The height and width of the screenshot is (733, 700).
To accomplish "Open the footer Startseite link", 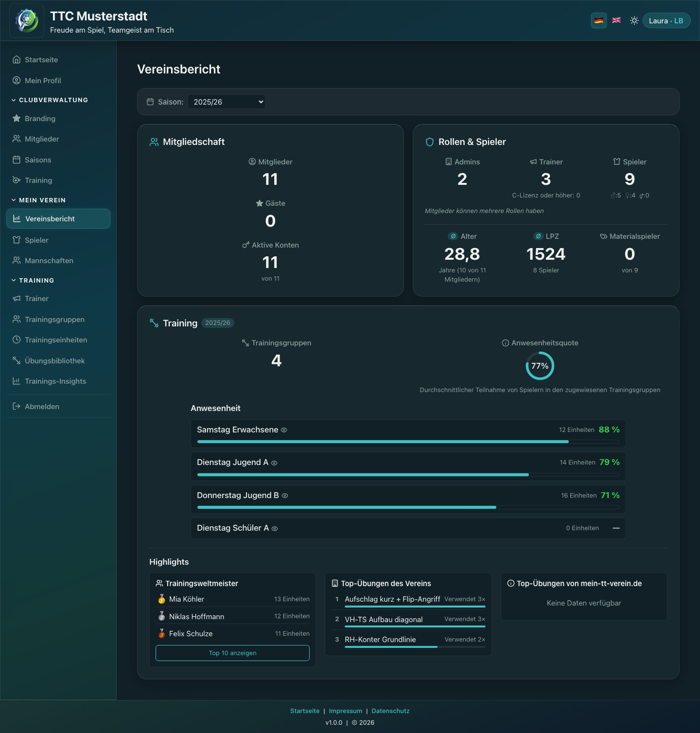I will [305, 711].
